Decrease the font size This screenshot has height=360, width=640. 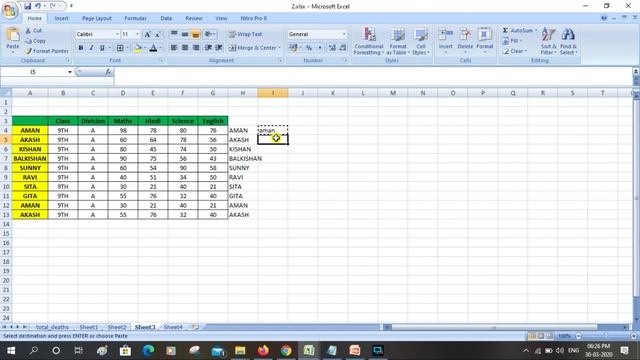(158, 35)
